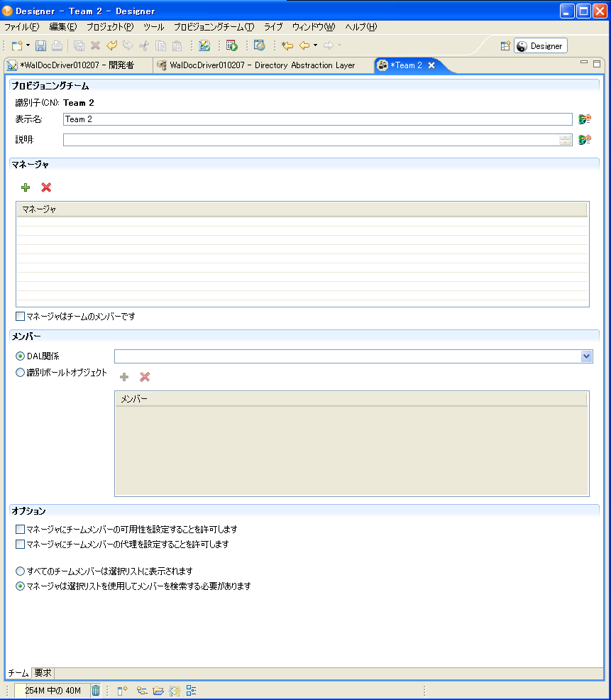Click the Back navigation arrow icon
The image size is (611, 700).
coord(304,45)
